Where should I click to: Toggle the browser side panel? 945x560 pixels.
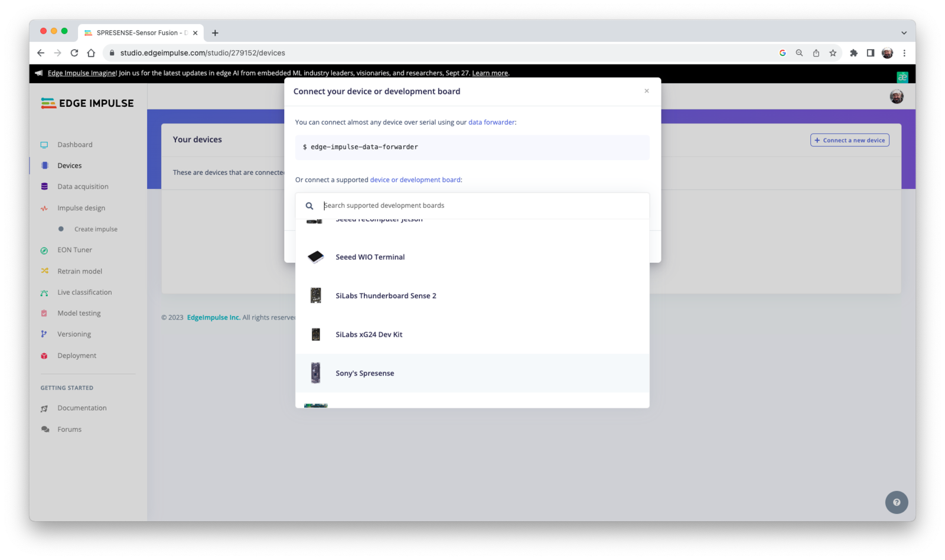coord(871,53)
